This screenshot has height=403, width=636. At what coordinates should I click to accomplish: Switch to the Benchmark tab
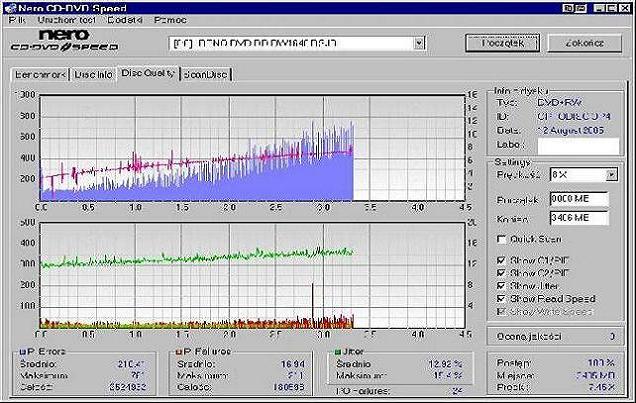click(40, 75)
